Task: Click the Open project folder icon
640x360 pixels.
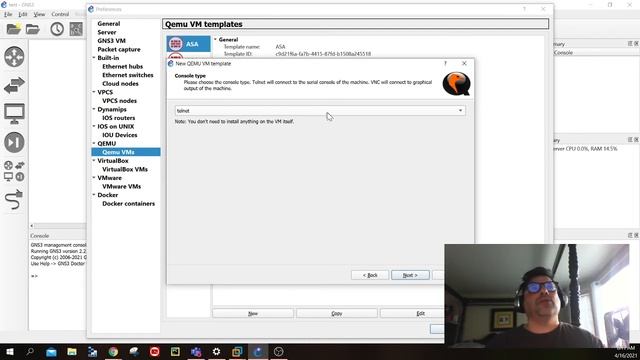Action: coord(33,29)
